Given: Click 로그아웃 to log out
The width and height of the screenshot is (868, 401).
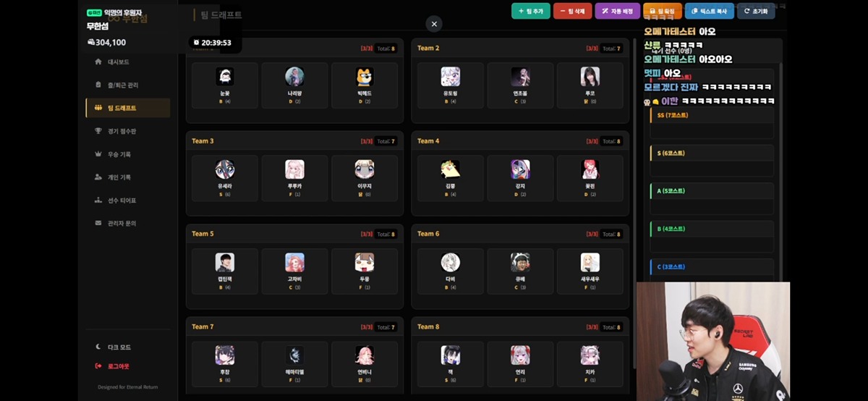Looking at the screenshot, I should 117,366.
